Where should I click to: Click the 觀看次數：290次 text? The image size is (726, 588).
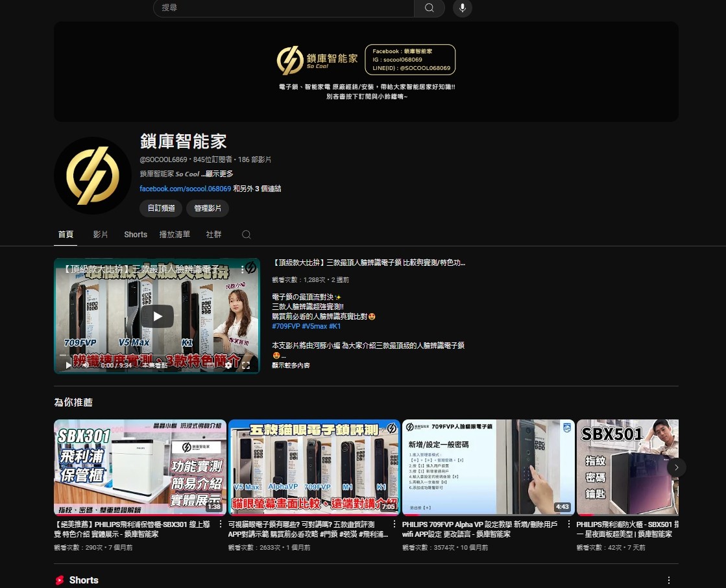tap(79, 548)
